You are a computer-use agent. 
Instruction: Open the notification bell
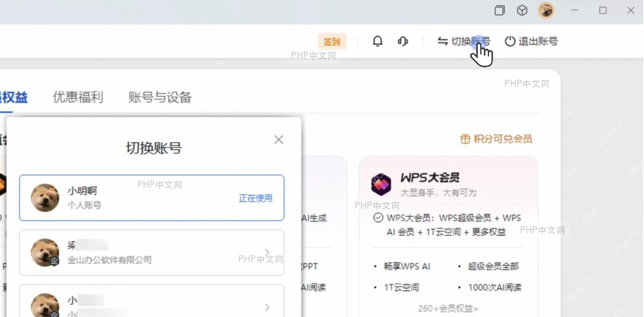[x=378, y=41]
